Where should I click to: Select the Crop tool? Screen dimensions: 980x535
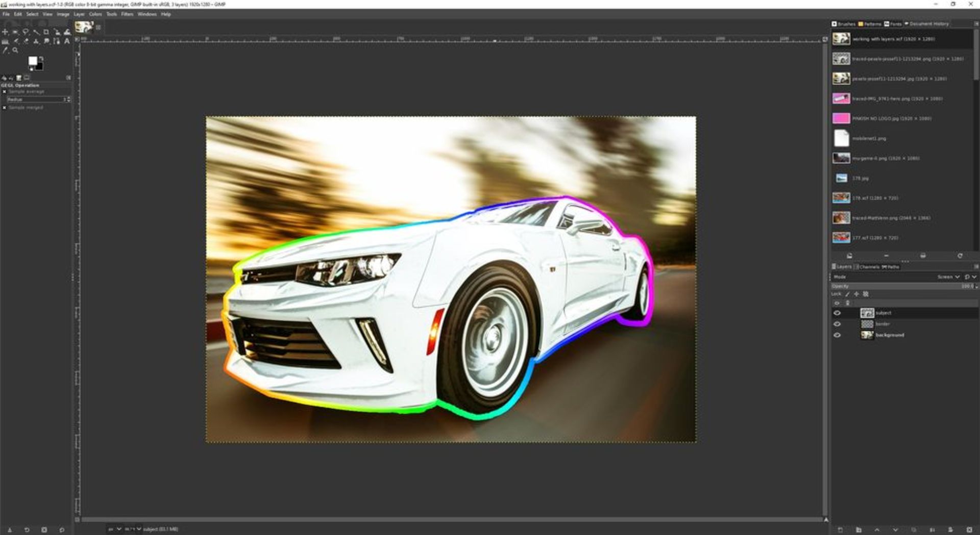pos(46,32)
